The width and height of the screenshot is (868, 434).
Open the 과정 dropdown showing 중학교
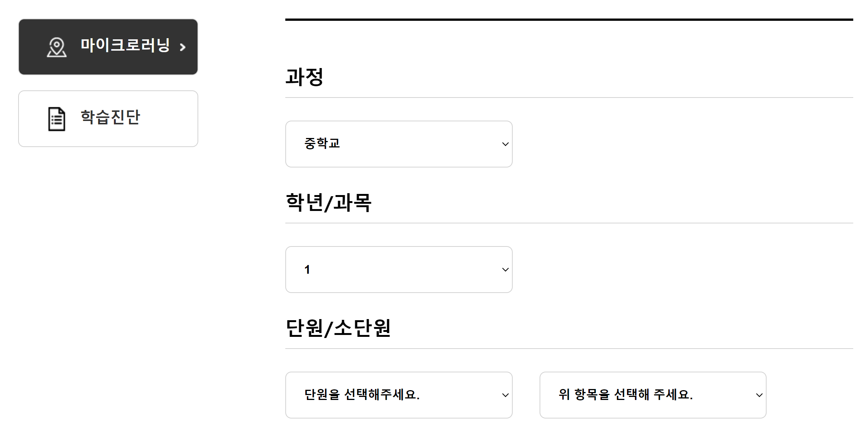pyautogui.click(x=399, y=144)
